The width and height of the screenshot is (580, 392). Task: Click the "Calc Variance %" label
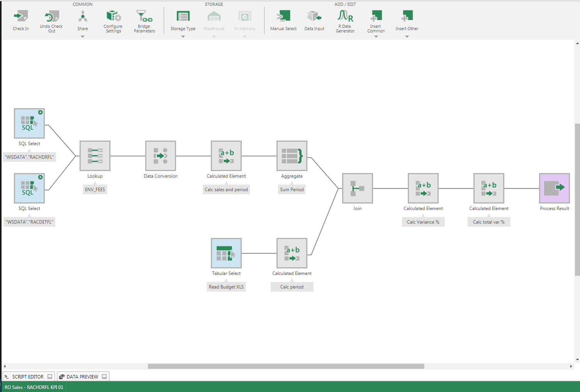(x=423, y=222)
